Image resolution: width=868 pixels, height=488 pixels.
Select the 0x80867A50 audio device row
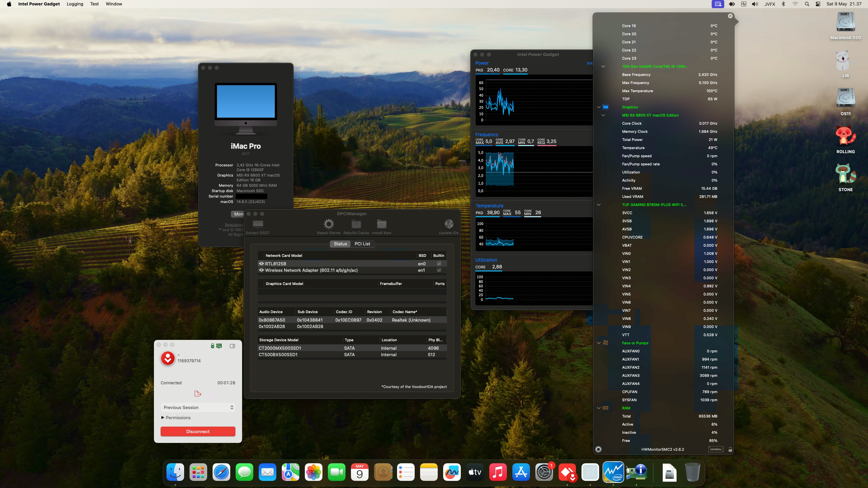click(352, 320)
